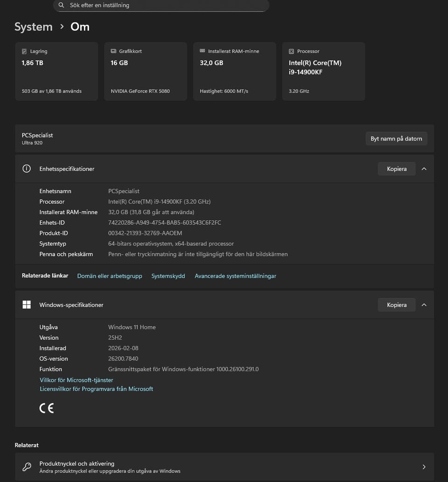The height and width of the screenshot is (482, 448).
Task: Open Avancerade systeminställningar link
Action: (x=235, y=276)
